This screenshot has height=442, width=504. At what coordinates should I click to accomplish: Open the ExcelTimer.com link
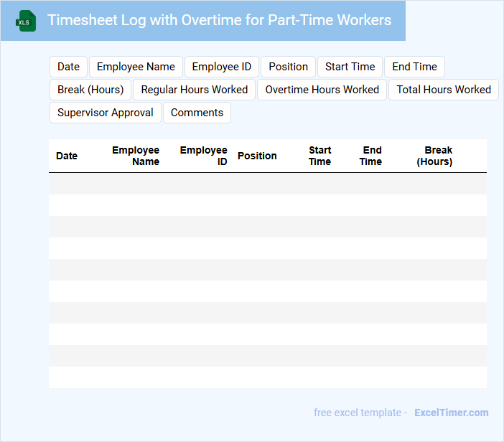click(x=452, y=413)
